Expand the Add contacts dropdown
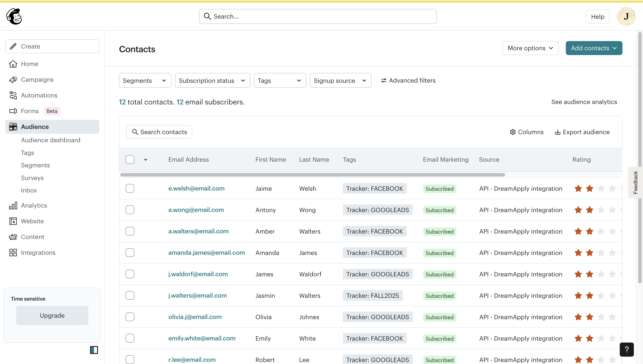This screenshot has height=364, width=643. pyautogui.click(x=594, y=48)
